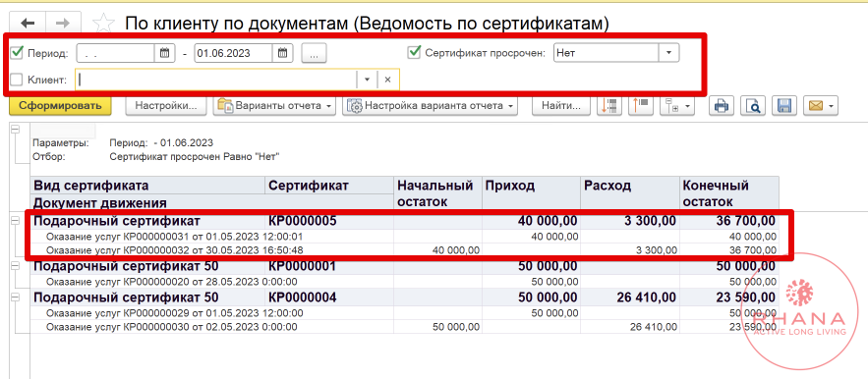
Task: Open the calendar for the period start date
Action: [x=164, y=53]
